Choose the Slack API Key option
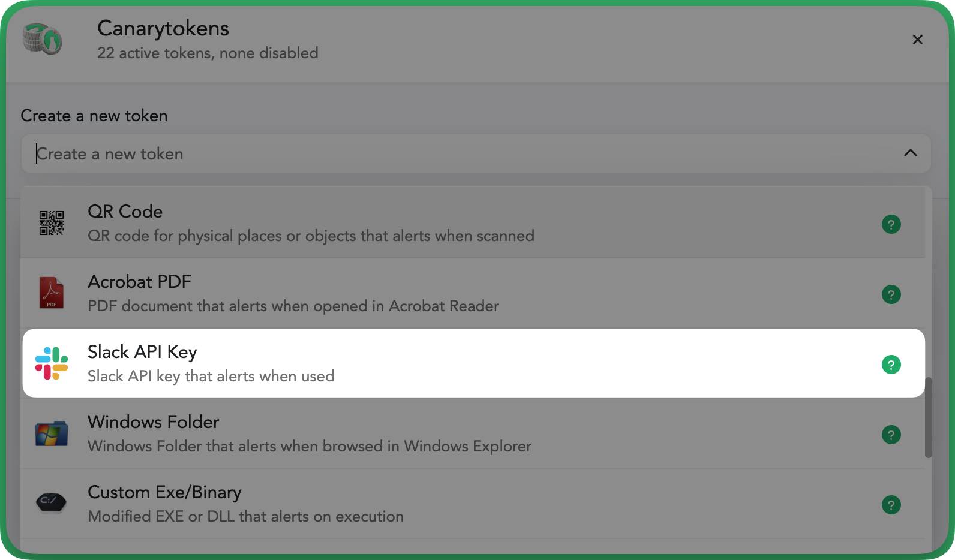The width and height of the screenshot is (955, 560). tap(473, 363)
